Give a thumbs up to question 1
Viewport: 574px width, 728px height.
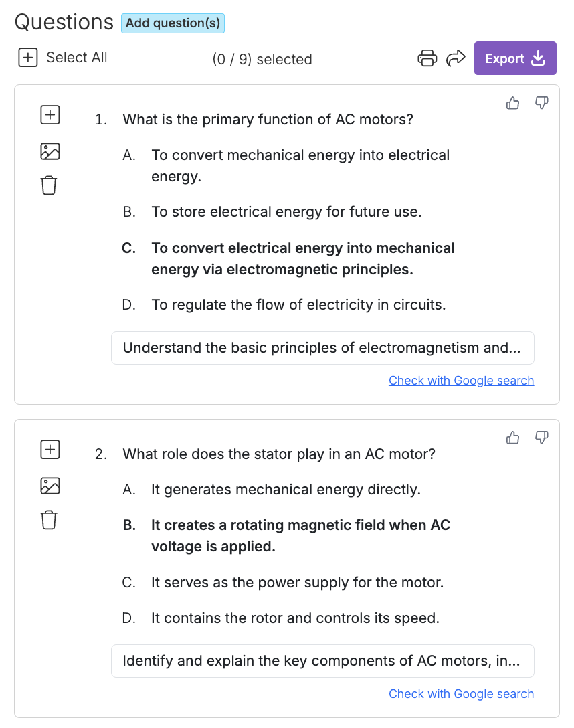pos(512,102)
